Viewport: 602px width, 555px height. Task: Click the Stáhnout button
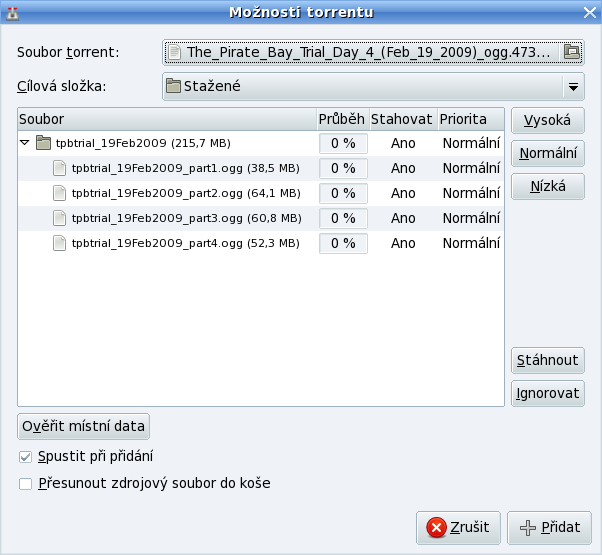[x=548, y=360]
